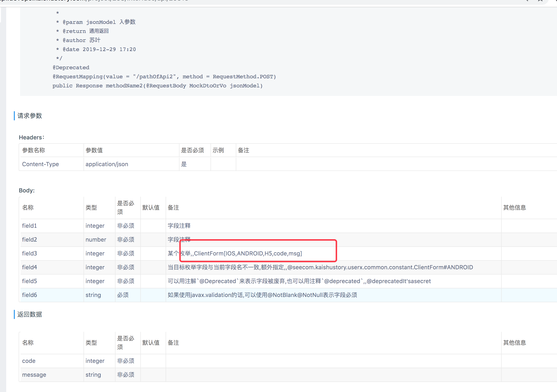Screen dimensions: 557x392
Task: Click 非必须 in the message row
Action: (x=126, y=375)
